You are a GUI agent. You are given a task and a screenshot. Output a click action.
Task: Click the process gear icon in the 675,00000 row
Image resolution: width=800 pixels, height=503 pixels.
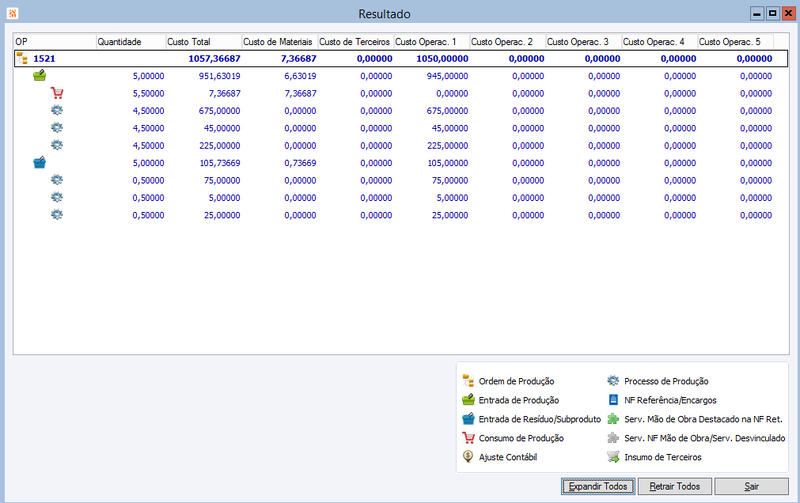click(57, 110)
